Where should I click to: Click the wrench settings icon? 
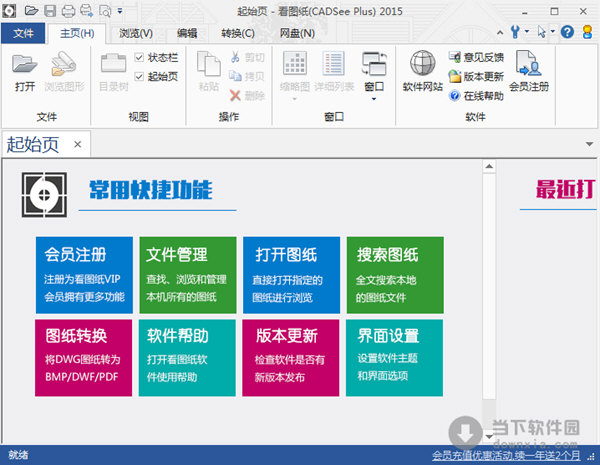(x=515, y=32)
